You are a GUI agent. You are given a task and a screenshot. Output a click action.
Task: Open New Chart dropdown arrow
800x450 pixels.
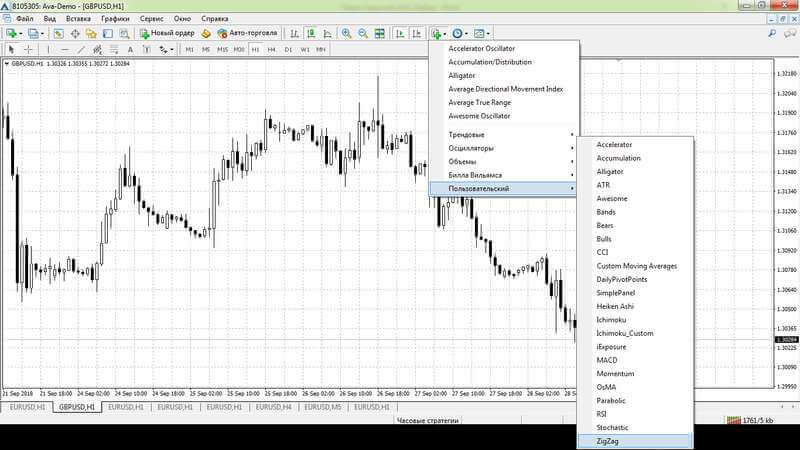click(x=20, y=34)
